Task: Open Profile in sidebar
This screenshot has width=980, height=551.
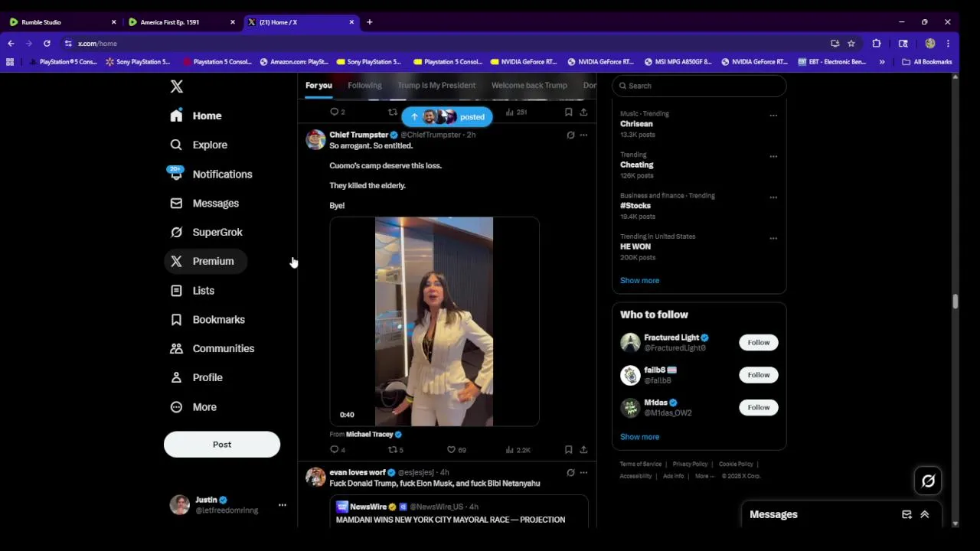Action: click(x=197, y=377)
